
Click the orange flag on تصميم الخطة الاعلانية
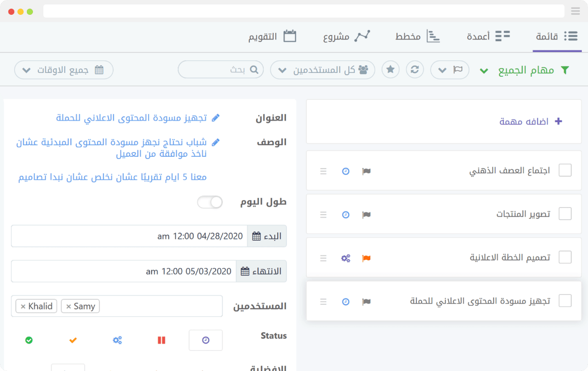366,258
